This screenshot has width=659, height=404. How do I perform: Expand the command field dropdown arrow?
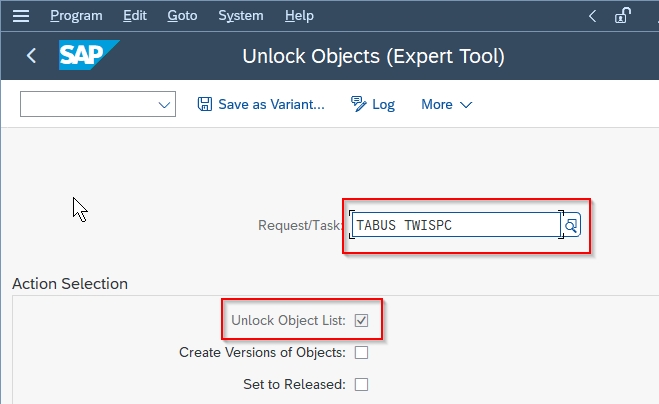[x=164, y=104]
